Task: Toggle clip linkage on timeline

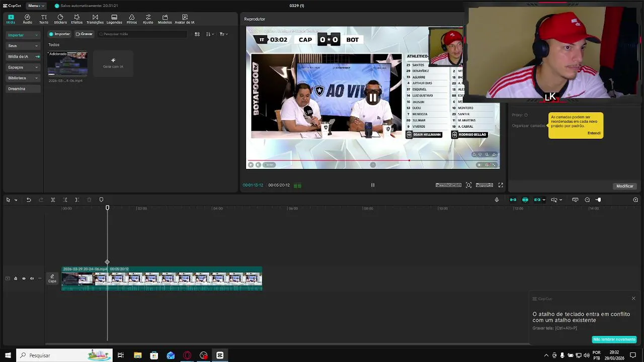Action: [537, 200]
